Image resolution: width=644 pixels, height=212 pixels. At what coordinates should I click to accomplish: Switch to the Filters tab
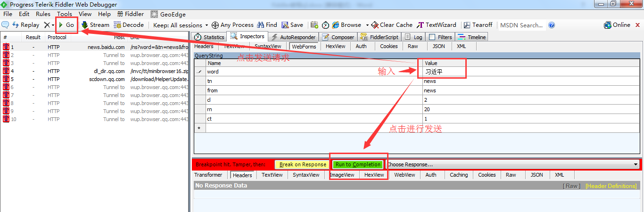coord(440,37)
